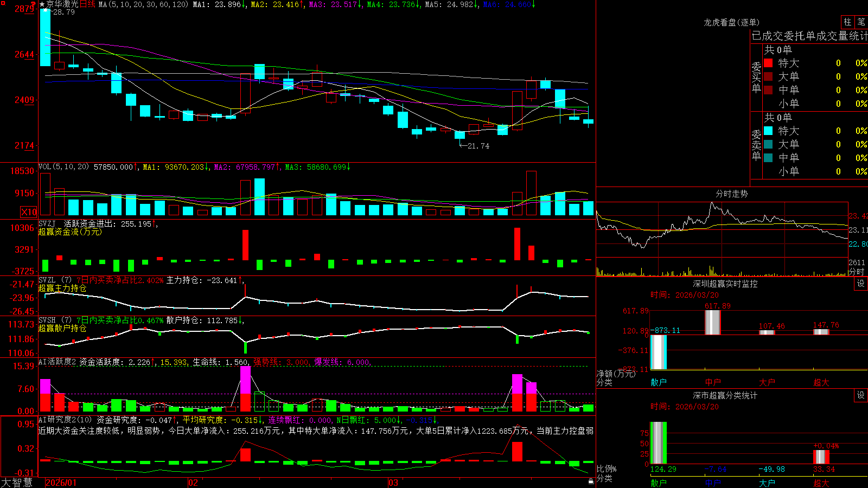Click the small red square icon at top-left corner
868x488 pixels.
pyautogui.click(x=2, y=3)
